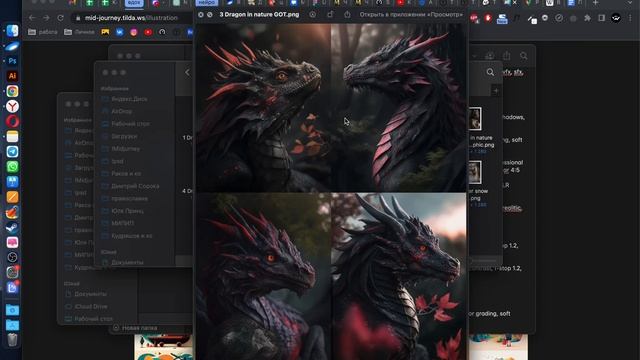The image size is (640, 360).
Task: Open a new browser tab
Action: [x=596, y=3]
